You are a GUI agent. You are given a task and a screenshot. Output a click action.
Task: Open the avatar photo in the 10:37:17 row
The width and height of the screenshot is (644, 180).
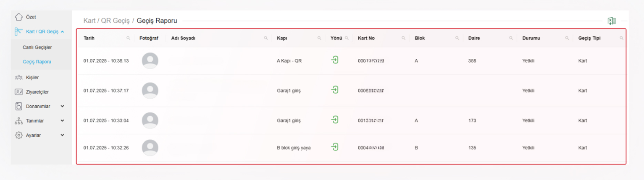click(x=150, y=91)
